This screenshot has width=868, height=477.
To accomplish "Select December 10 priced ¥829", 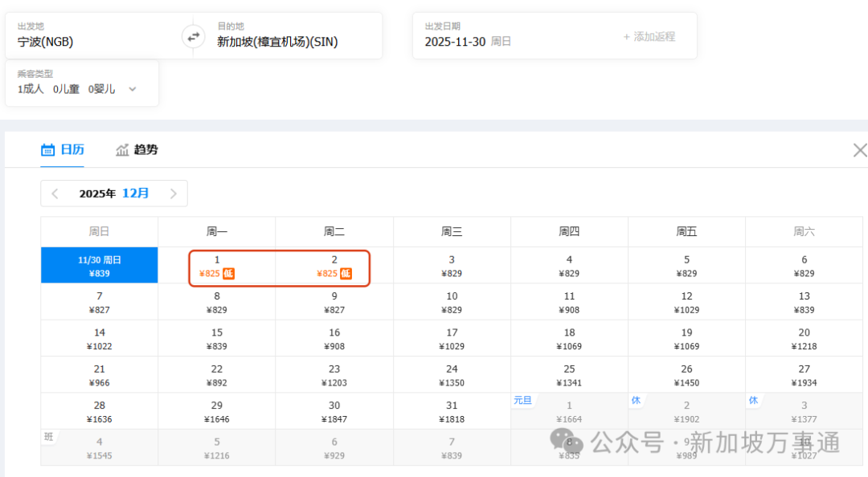I will (452, 302).
